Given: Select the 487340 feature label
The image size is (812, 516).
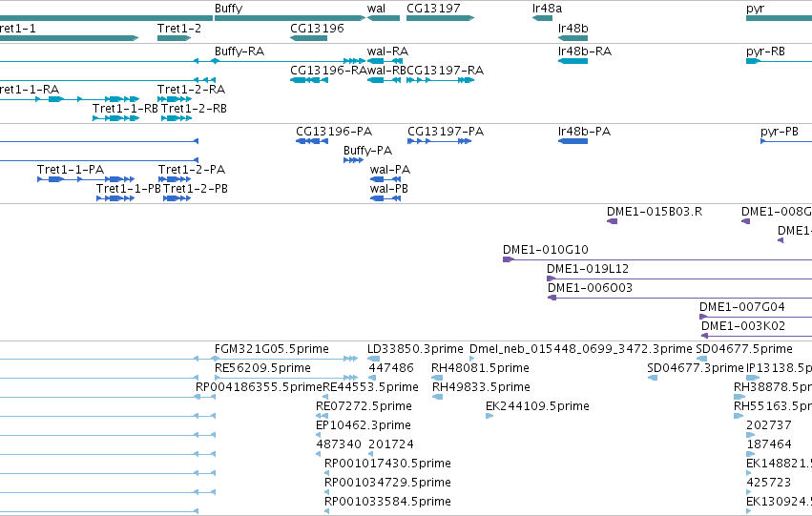Looking at the screenshot, I should tap(339, 445).
